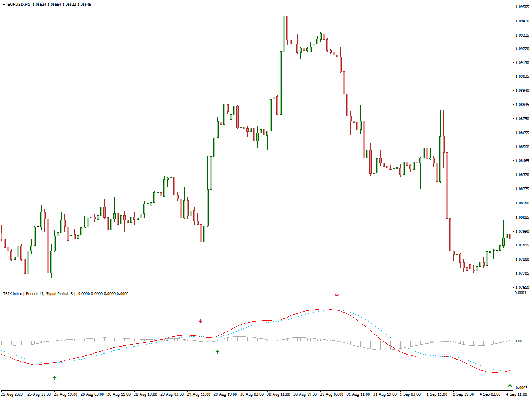532x399 pixels.
Task: Click price level 1.08750 on the axis
Action: tap(522, 119)
